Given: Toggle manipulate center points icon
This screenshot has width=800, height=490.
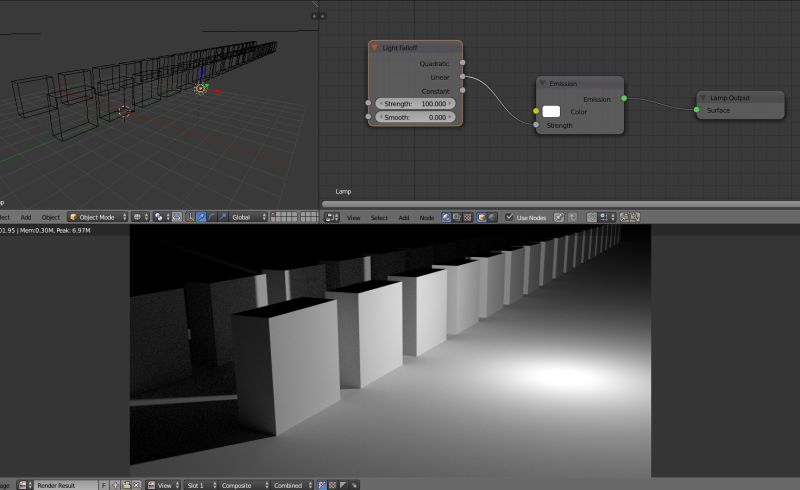Looking at the screenshot, I should pos(177,217).
